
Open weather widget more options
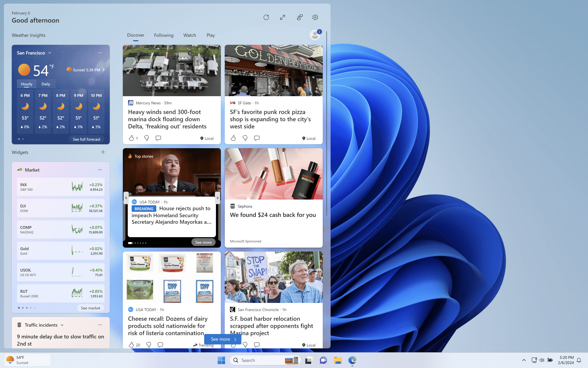100,53
